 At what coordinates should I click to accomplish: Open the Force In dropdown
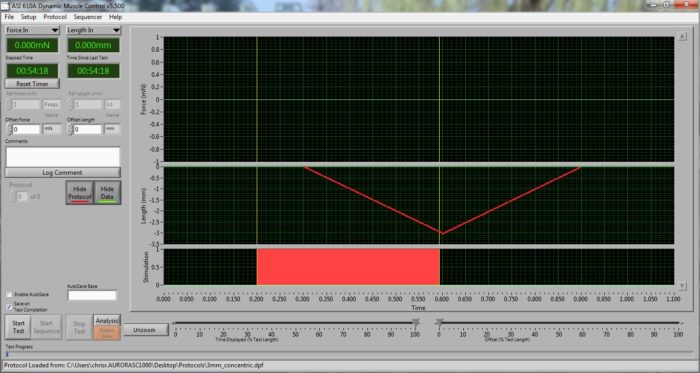tap(32, 30)
